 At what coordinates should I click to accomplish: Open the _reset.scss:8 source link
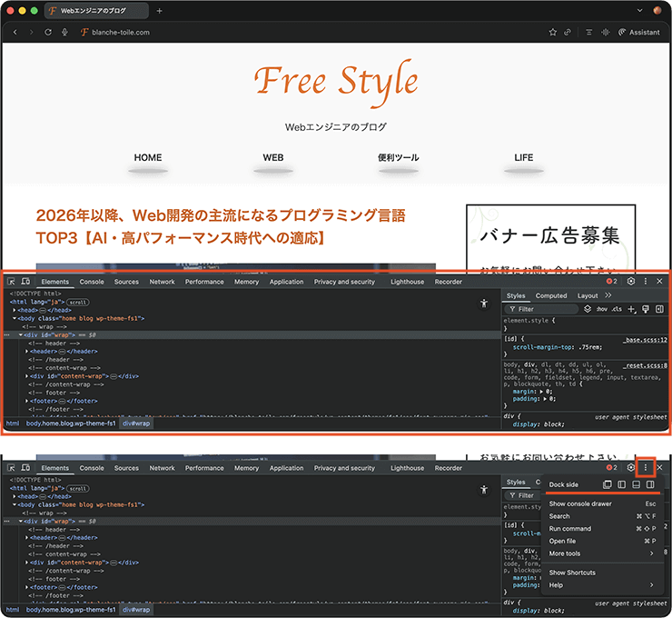pyautogui.click(x=645, y=365)
